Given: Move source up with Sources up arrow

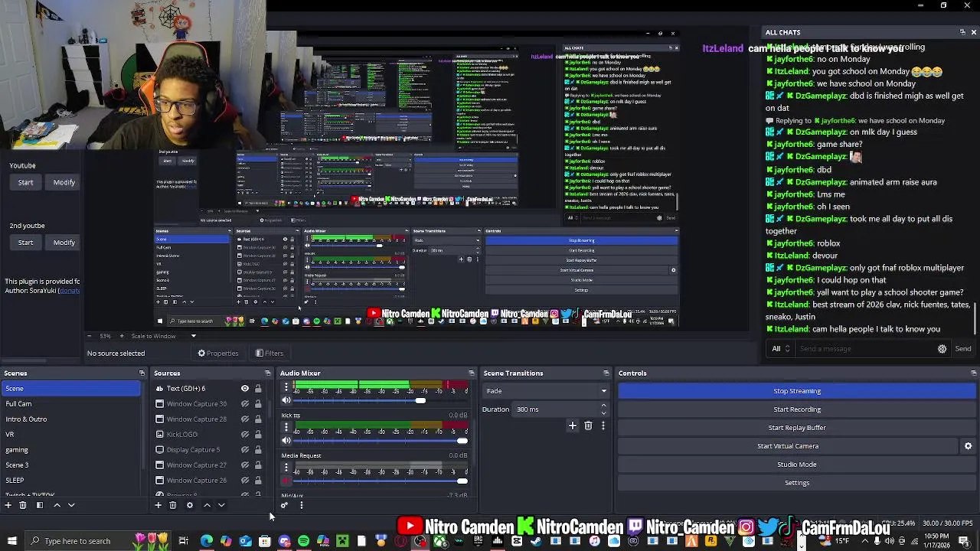Looking at the screenshot, I should click(207, 505).
